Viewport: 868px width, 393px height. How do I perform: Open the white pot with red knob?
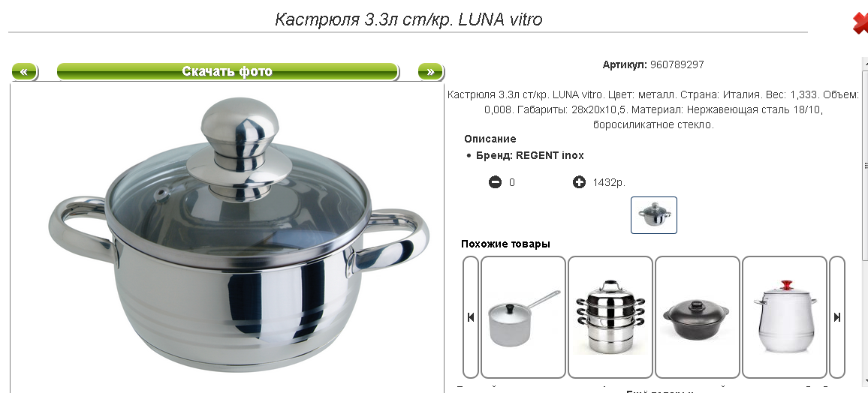785,317
